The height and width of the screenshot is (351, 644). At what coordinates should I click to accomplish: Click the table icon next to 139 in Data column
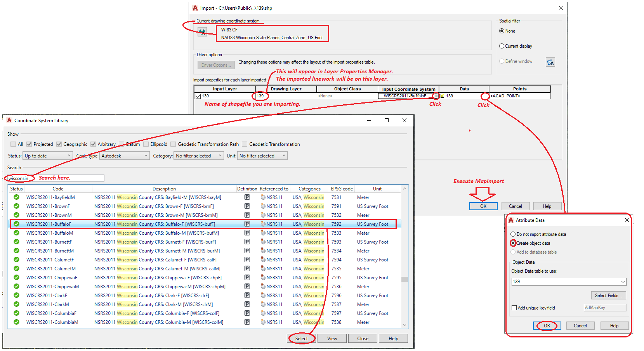point(442,96)
